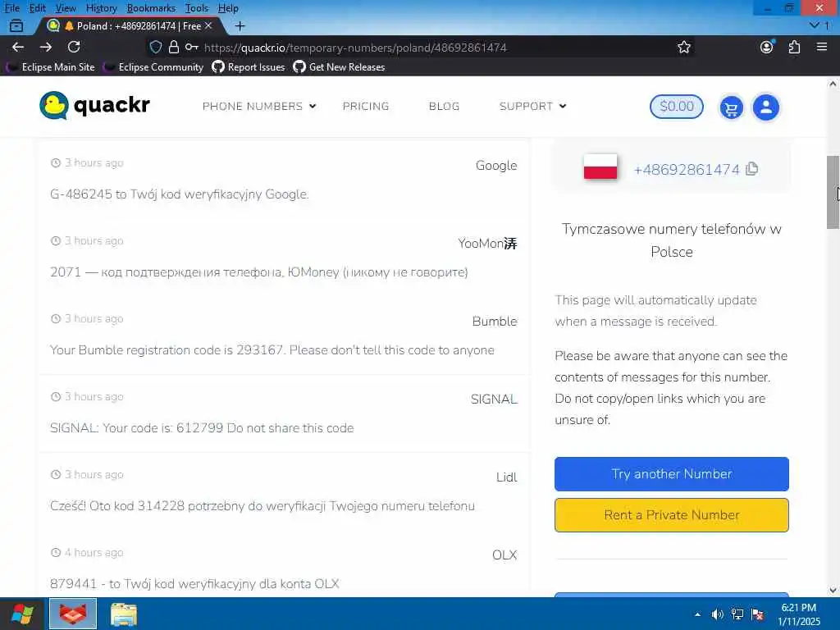840x630 pixels.
Task: Show hidden tray icons arrow
Action: 697,614
